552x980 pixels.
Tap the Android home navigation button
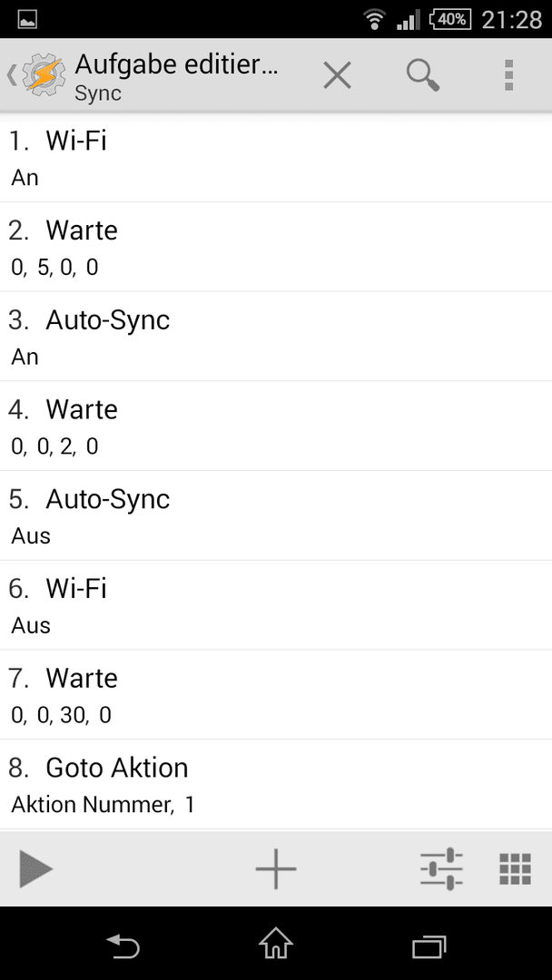tap(276, 944)
